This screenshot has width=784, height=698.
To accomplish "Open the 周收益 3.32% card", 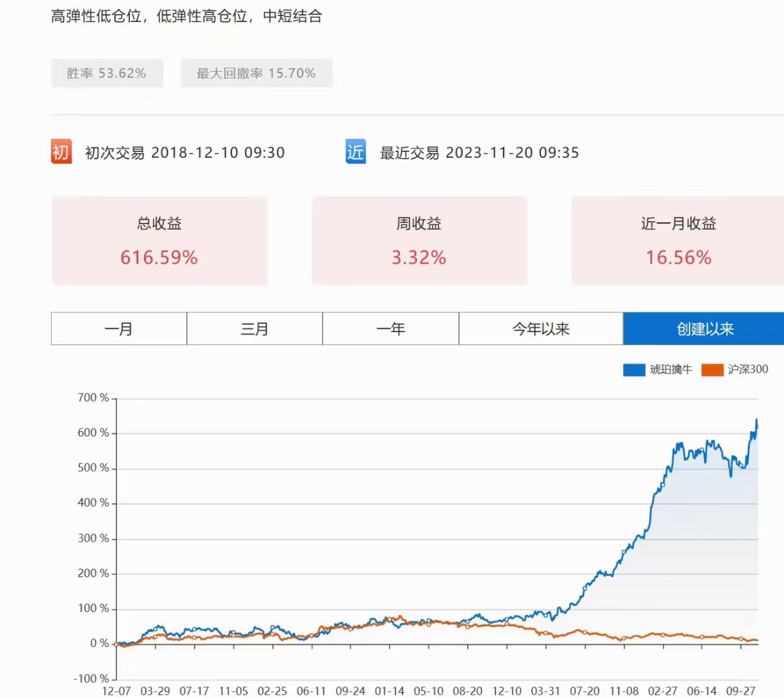I will [419, 240].
